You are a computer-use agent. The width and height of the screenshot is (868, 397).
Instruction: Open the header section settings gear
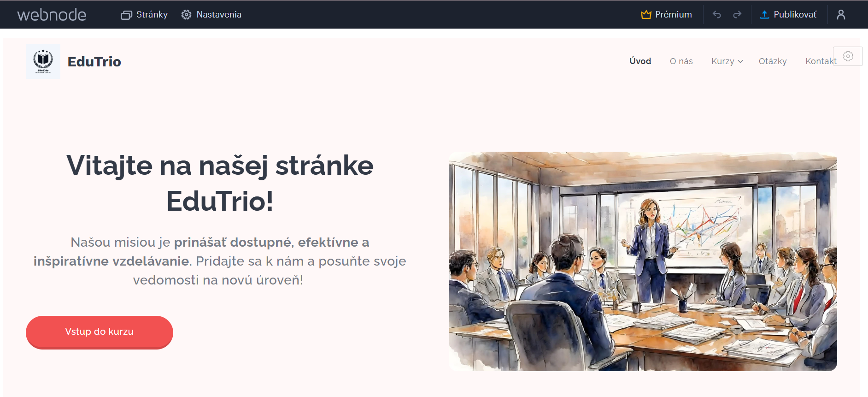tap(848, 56)
